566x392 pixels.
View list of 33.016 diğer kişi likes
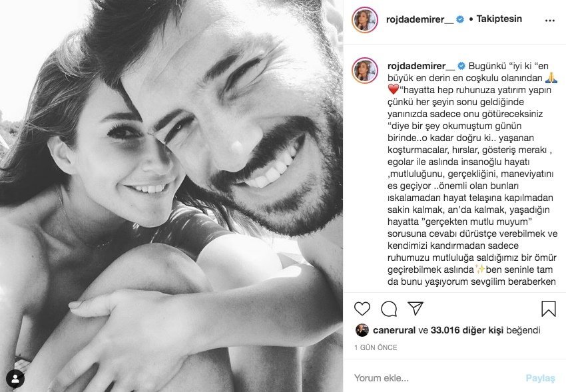tap(467, 330)
